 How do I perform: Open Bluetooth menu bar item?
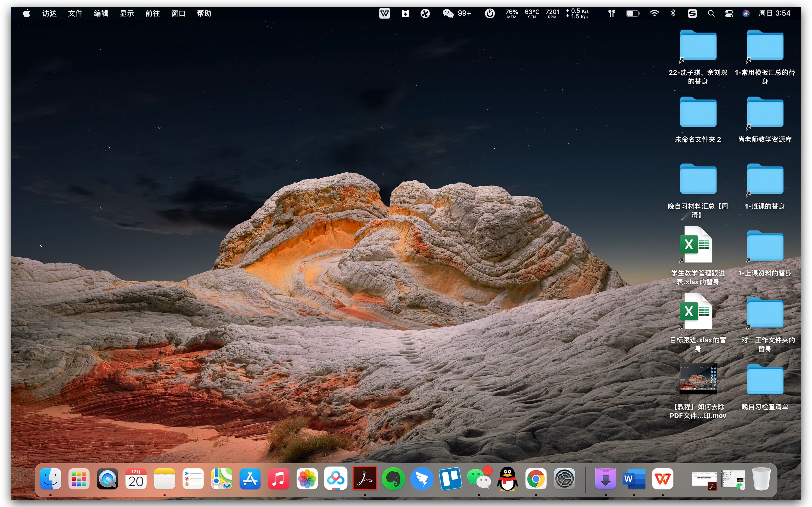(673, 13)
